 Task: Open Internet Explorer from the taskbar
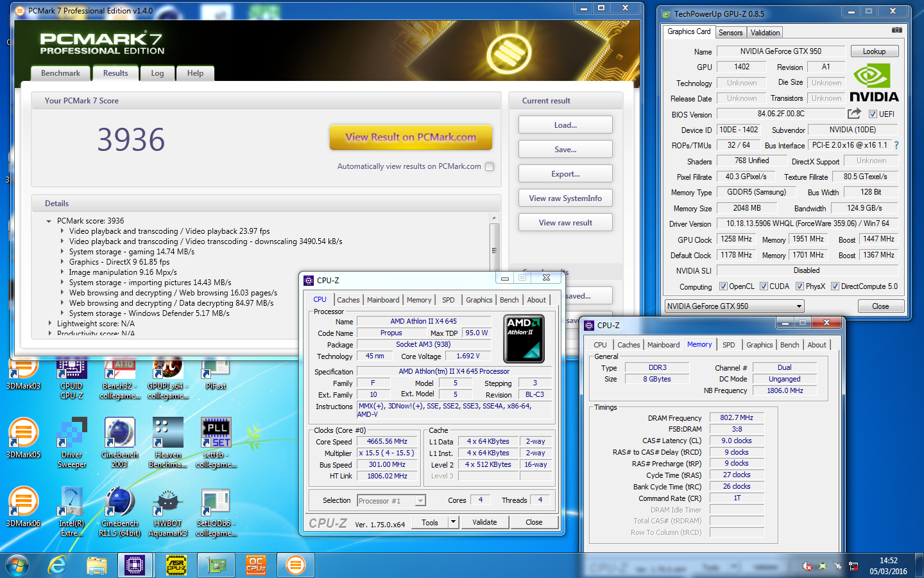[58, 565]
